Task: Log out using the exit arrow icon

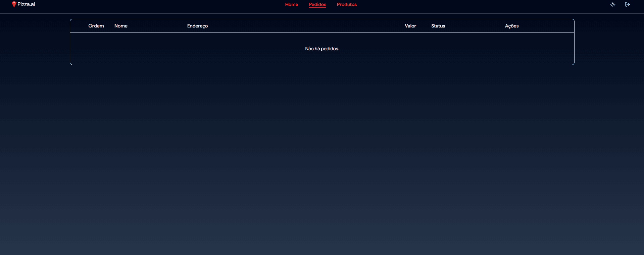Action: click(627, 4)
